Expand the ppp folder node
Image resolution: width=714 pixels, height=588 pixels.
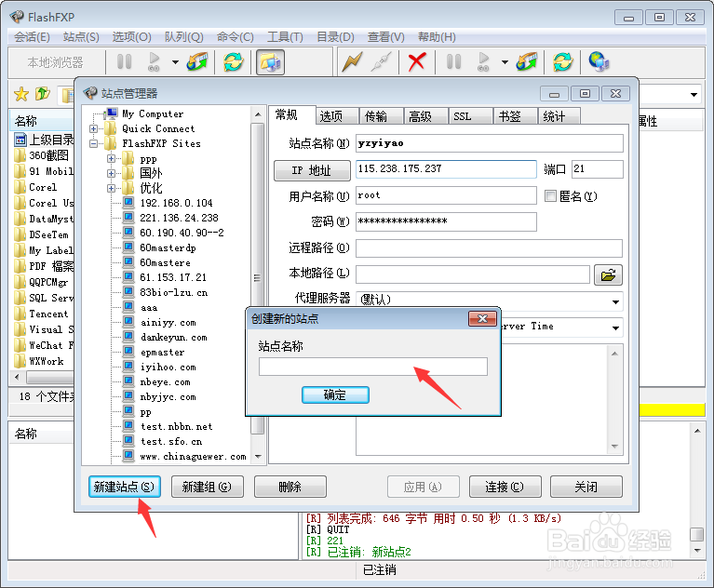click(x=111, y=159)
